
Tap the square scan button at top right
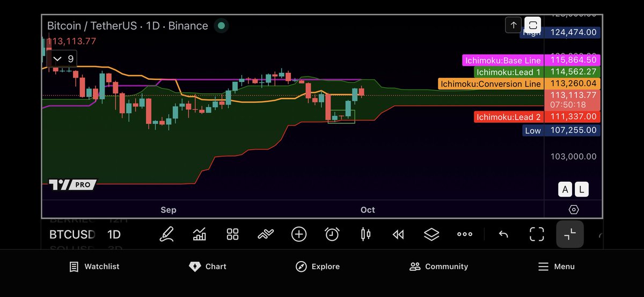(x=532, y=25)
